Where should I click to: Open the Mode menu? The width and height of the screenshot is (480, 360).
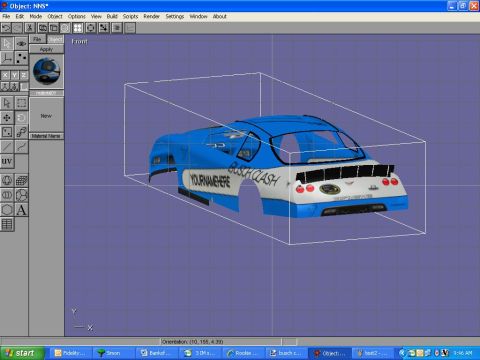click(x=36, y=16)
